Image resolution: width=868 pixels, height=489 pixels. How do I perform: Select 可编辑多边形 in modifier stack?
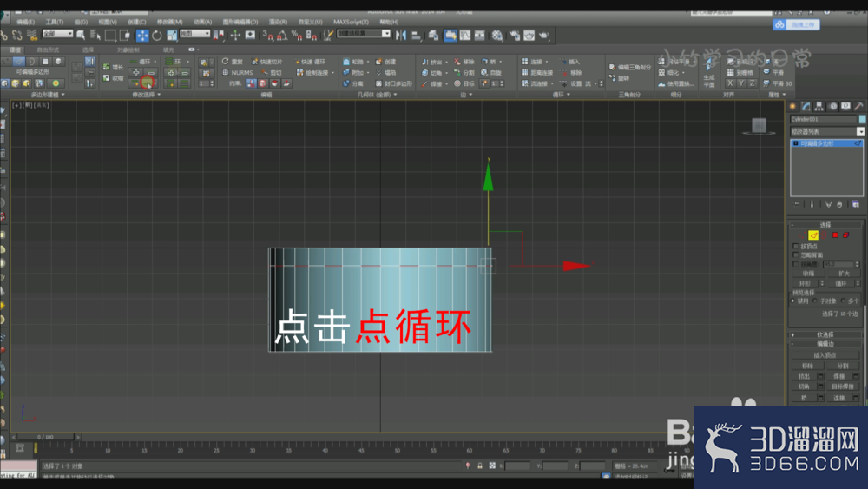coord(826,143)
